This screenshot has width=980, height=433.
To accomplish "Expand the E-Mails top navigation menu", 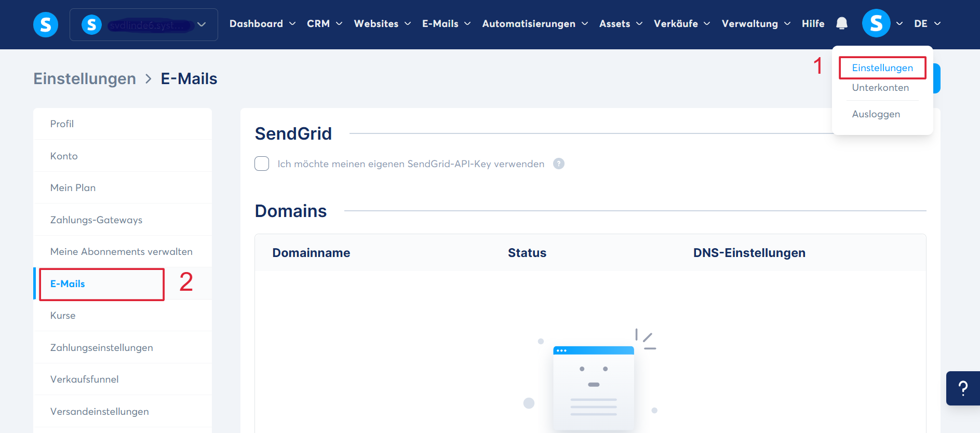I will tap(446, 24).
